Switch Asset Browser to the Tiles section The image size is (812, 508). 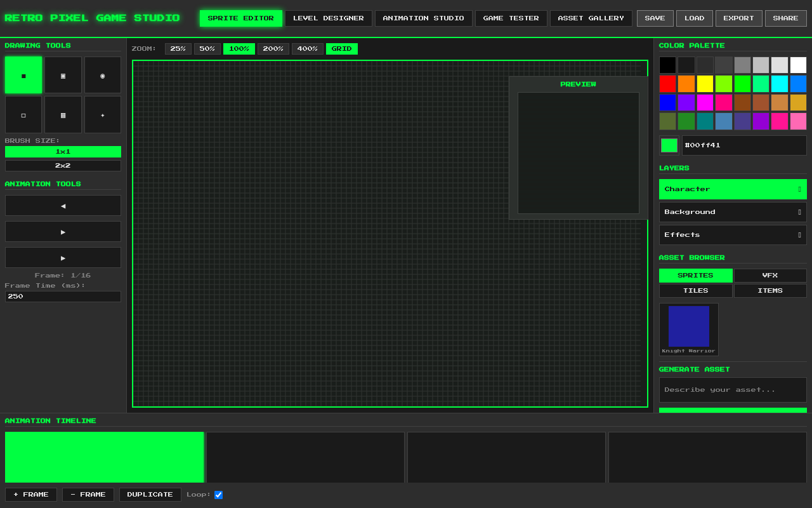point(695,290)
